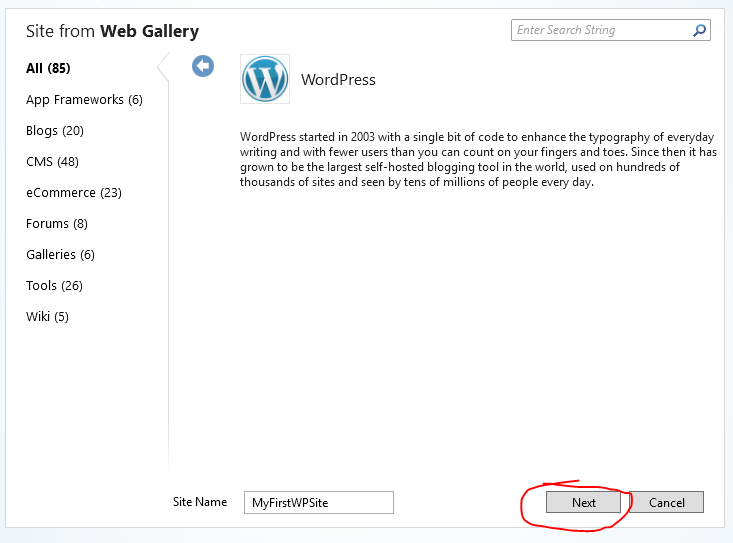This screenshot has width=733, height=543.
Task: Click the WordPress logo icon
Action: coord(265,80)
